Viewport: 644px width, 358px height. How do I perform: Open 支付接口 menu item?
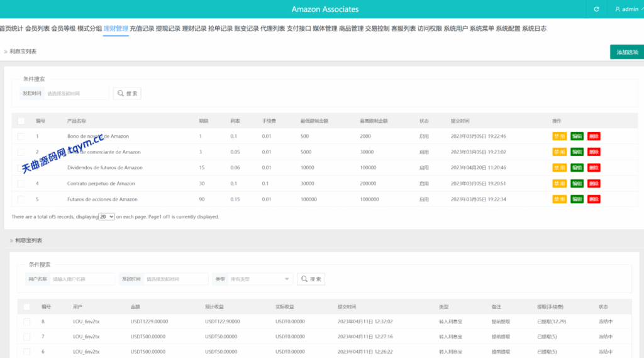click(299, 28)
